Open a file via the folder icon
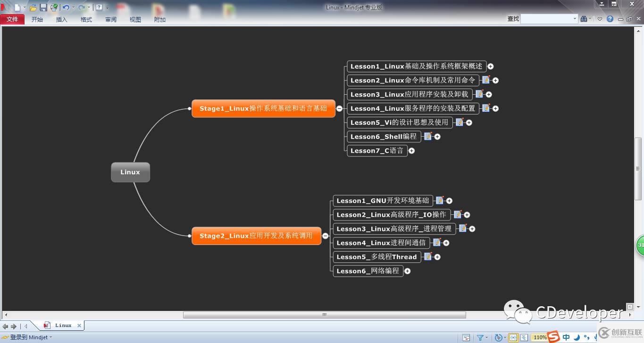Screen dimensions: 644x343 (x=33, y=8)
